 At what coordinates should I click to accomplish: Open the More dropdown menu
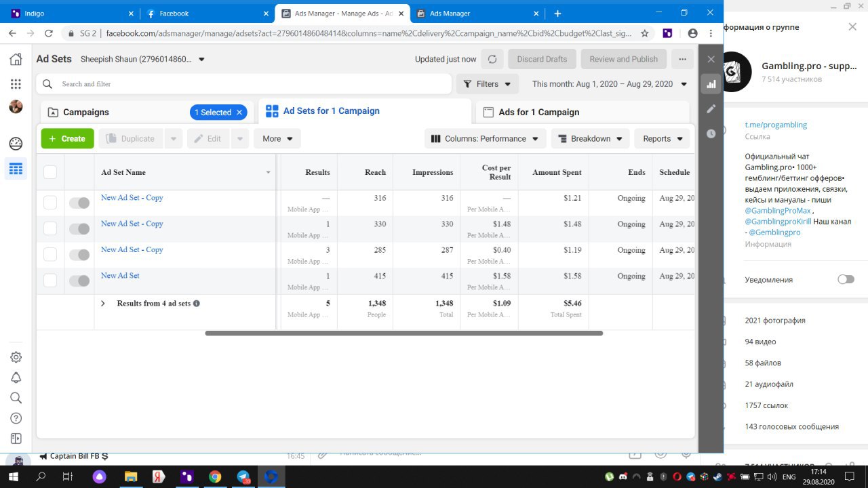(277, 138)
